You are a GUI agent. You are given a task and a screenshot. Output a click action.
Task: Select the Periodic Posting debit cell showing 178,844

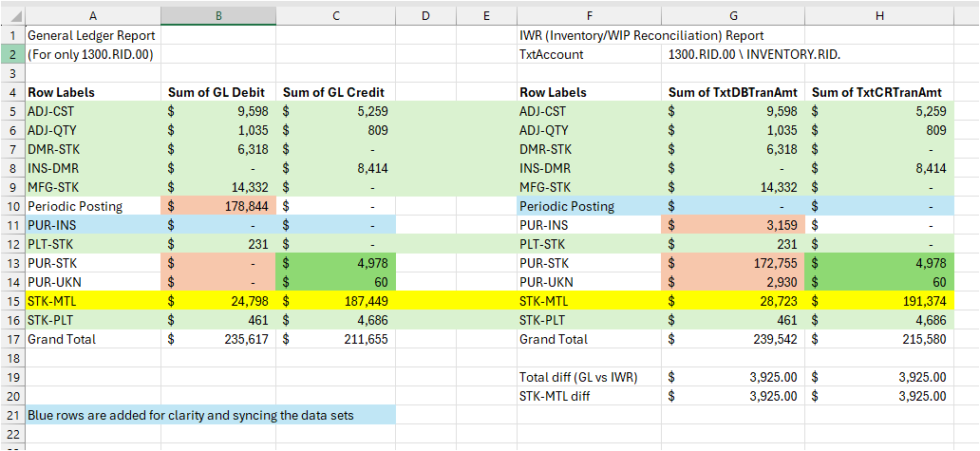click(x=218, y=206)
